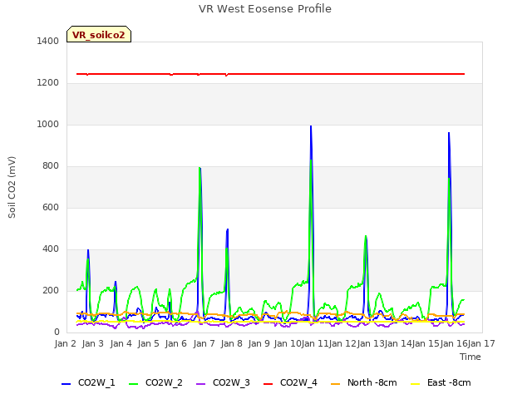Click the blue peak near 960 on Jan 16

pyautogui.click(x=449, y=133)
